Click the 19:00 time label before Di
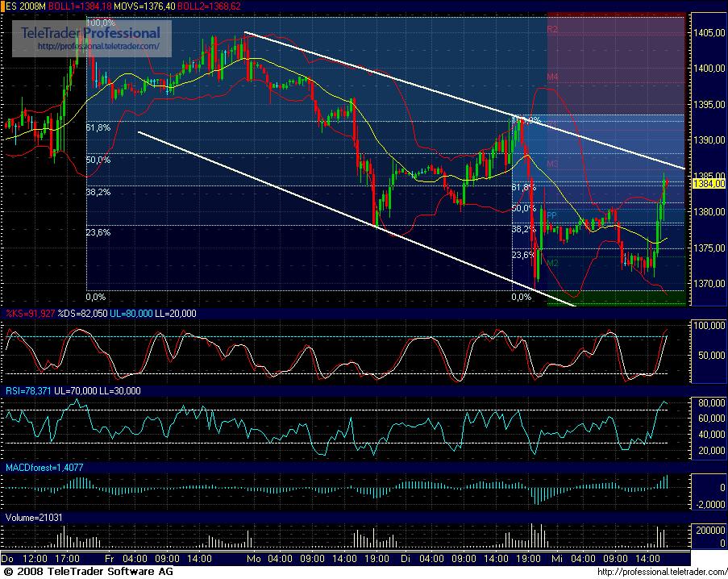The image size is (728, 579). tap(377, 559)
